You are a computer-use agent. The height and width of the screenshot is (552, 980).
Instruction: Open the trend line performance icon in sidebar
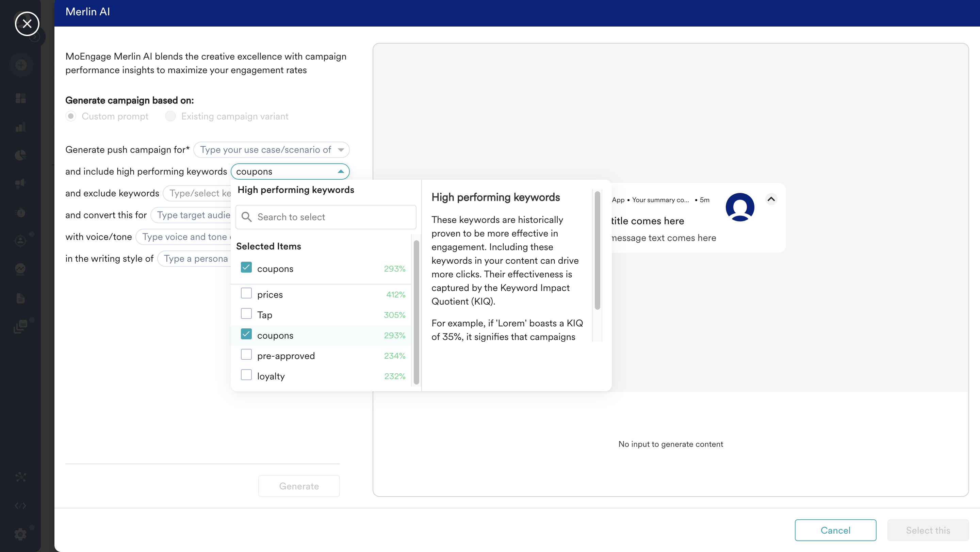(21, 269)
